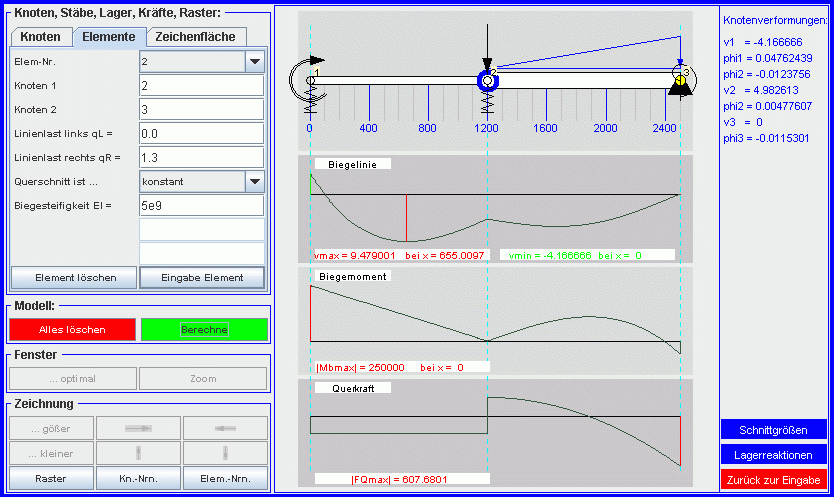Open Lagerreaktionen results
The height and width of the screenshot is (497, 834).
(774, 454)
